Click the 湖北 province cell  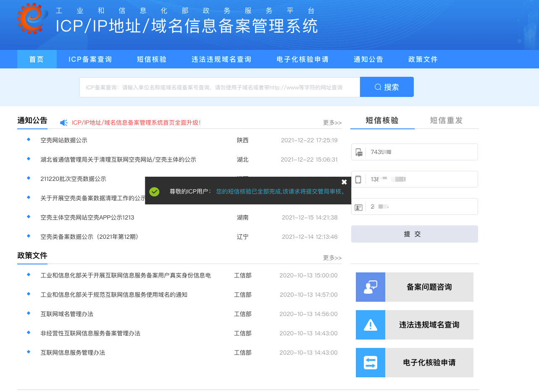[243, 159]
